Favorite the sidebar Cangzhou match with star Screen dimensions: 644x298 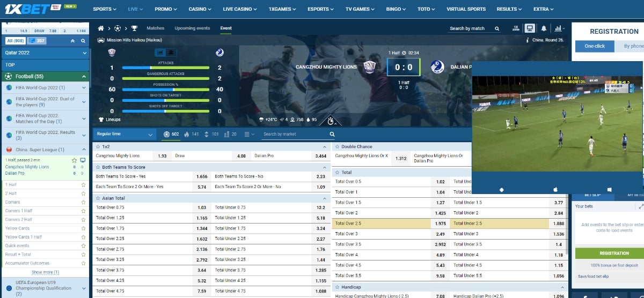[74, 160]
